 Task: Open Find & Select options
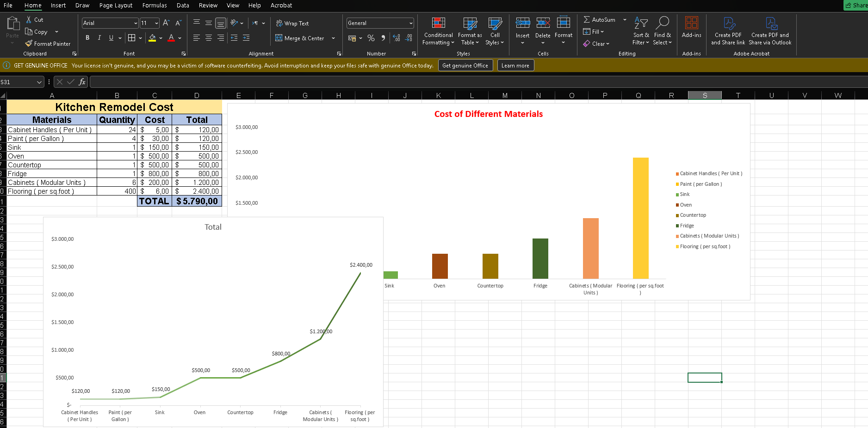662,31
